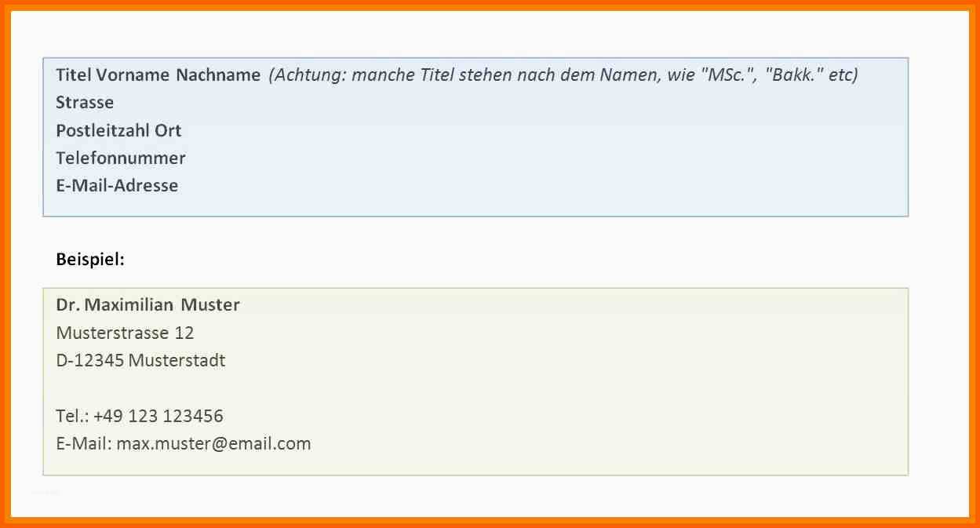Click the word 'Nachname' in the header line
The height and width of the screenshot is (528, 980).
coord(218,75)
